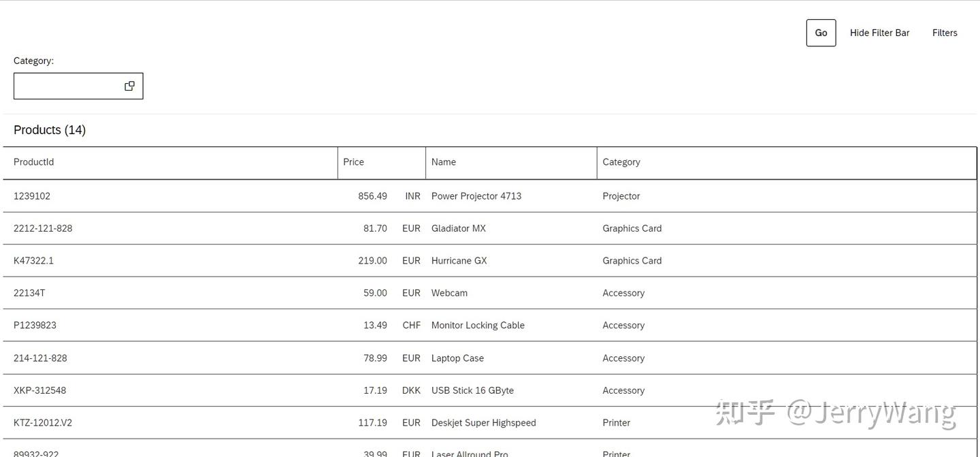The image size is (980, 457).
Task: Click the Power Projector 4713 name
Action: pos(476,196)
